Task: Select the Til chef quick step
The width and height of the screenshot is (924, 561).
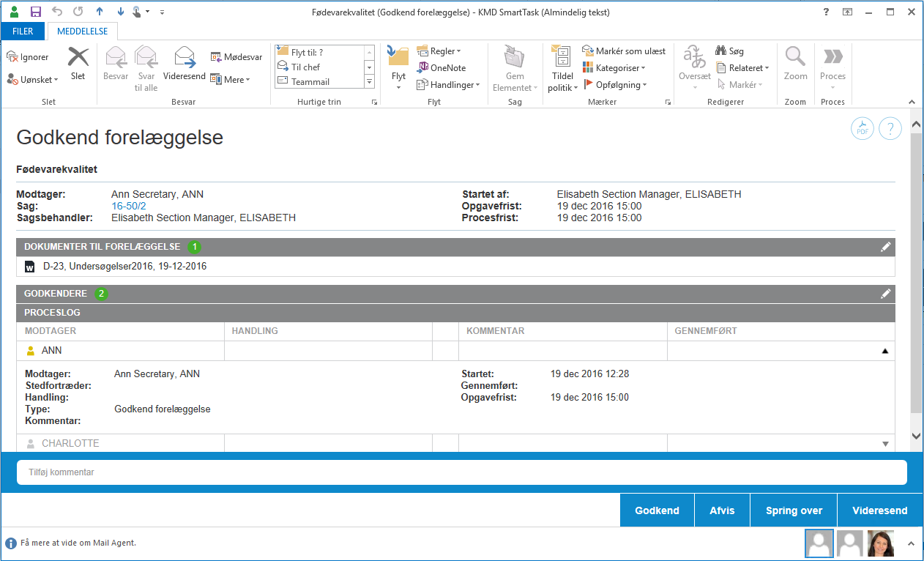Action: [x=318, y=67]
